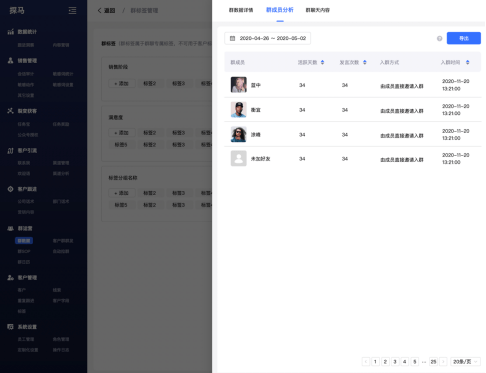Go to page 1 in pagination
Screen dimensions: 486x373
coord(375,362)
